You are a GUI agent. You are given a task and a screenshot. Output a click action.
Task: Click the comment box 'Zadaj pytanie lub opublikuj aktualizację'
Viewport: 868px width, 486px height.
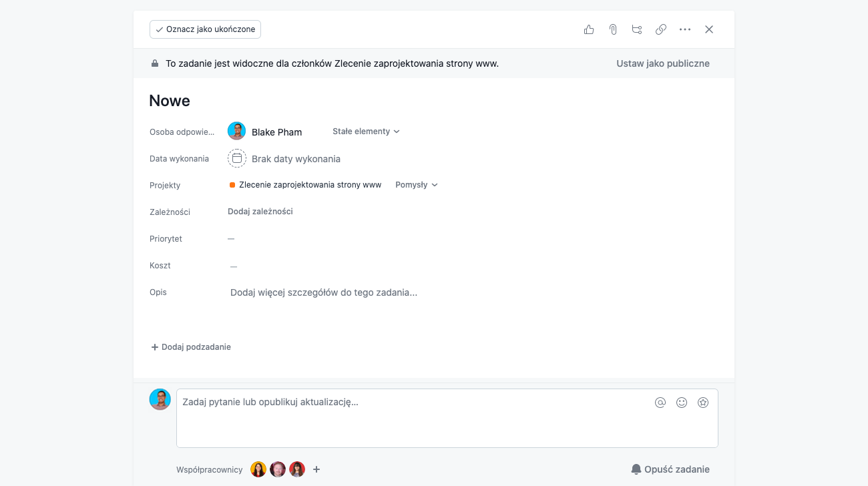click(447, 418)
